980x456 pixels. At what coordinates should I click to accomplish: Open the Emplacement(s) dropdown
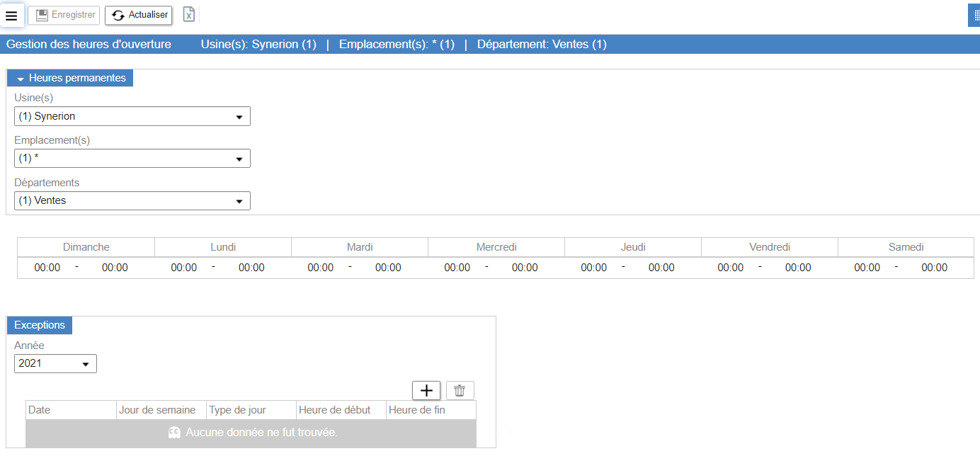coord(132,159)
